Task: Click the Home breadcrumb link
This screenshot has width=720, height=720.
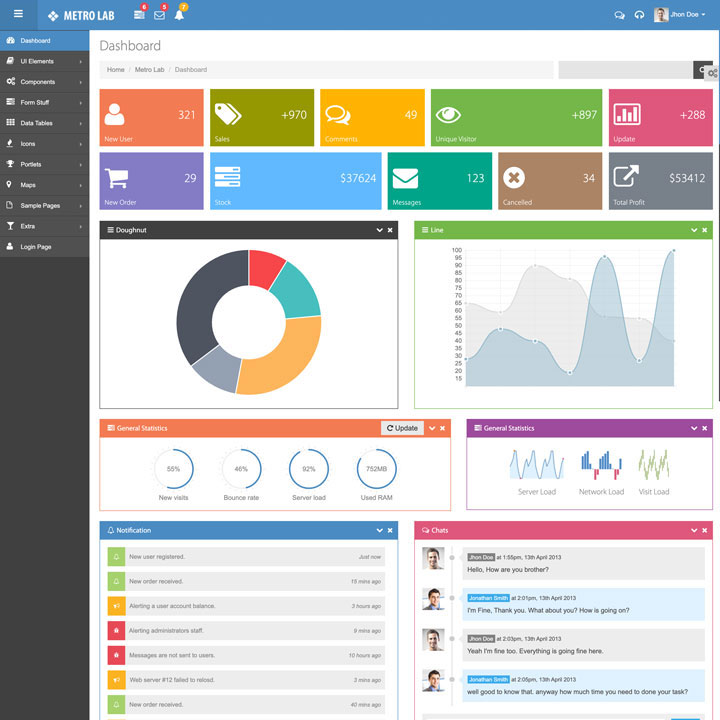Action: point(116,70)
